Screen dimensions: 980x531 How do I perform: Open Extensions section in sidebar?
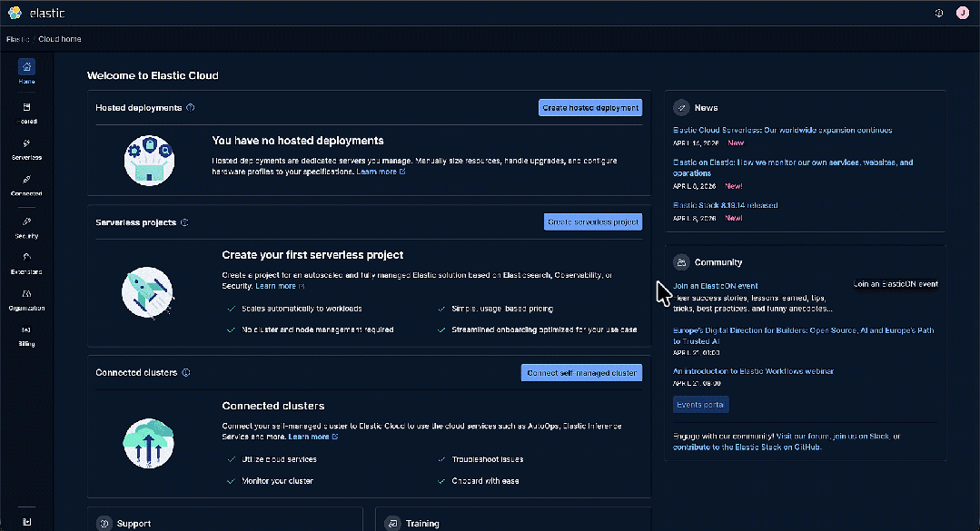pyautogui.click(x=27, y=263)
